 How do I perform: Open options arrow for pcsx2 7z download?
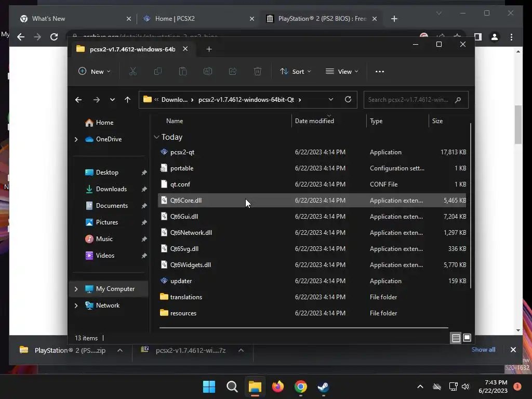(x=241, y=351)
